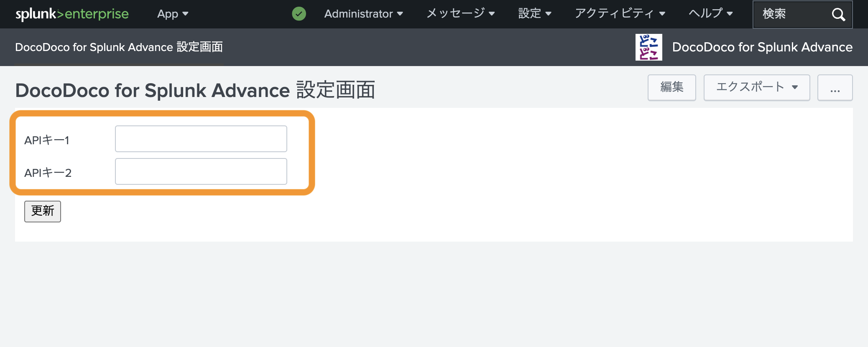Click the 更新 button
868x347 pixels.
43,211
